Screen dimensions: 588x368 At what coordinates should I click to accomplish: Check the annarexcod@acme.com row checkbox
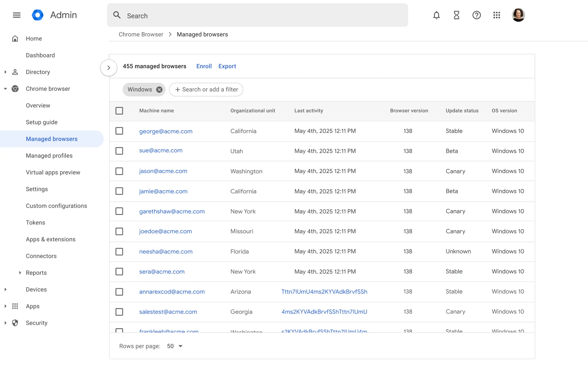click(119, 292)
